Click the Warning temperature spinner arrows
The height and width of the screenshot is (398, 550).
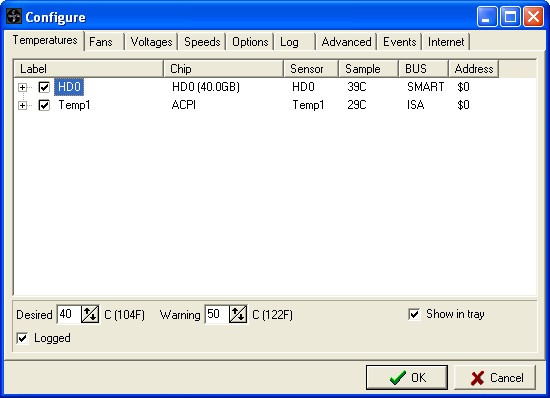pos(238,314)
